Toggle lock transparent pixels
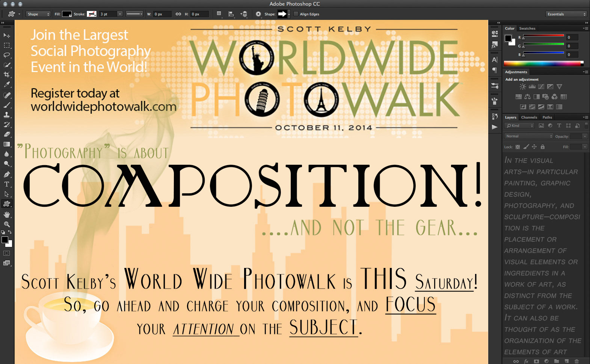The height and width of the screenshot is (364, 590). pyautogui.click(x=518, y=147)
